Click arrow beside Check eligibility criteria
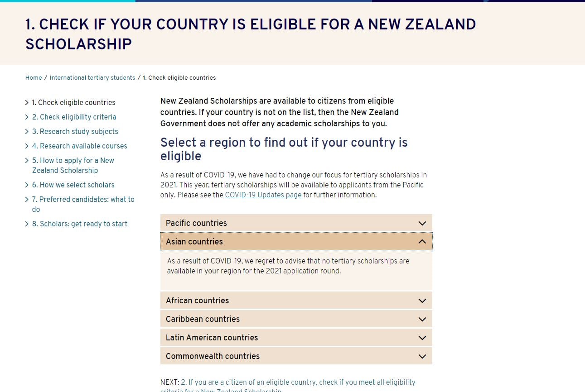 point(27,117)
